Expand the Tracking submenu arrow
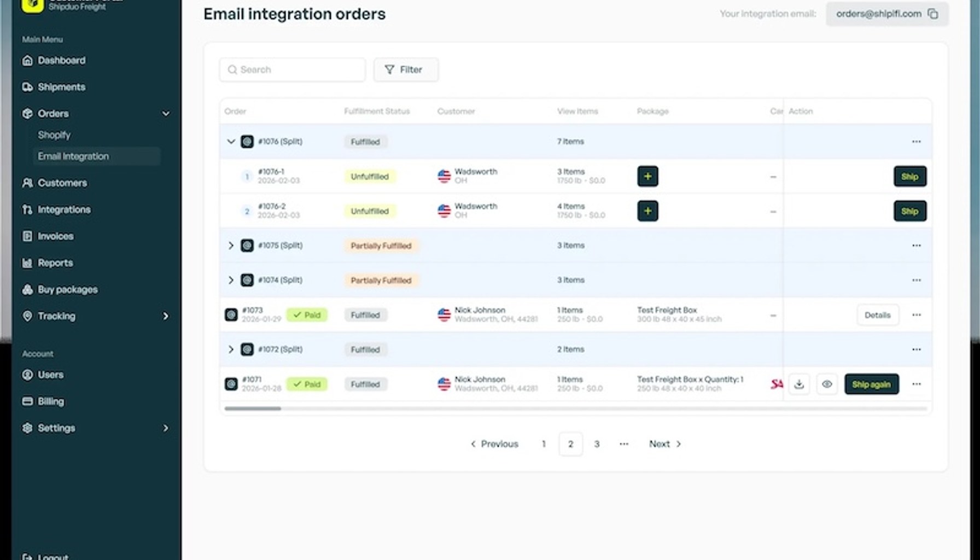The image size is (980, 560). 166,316
